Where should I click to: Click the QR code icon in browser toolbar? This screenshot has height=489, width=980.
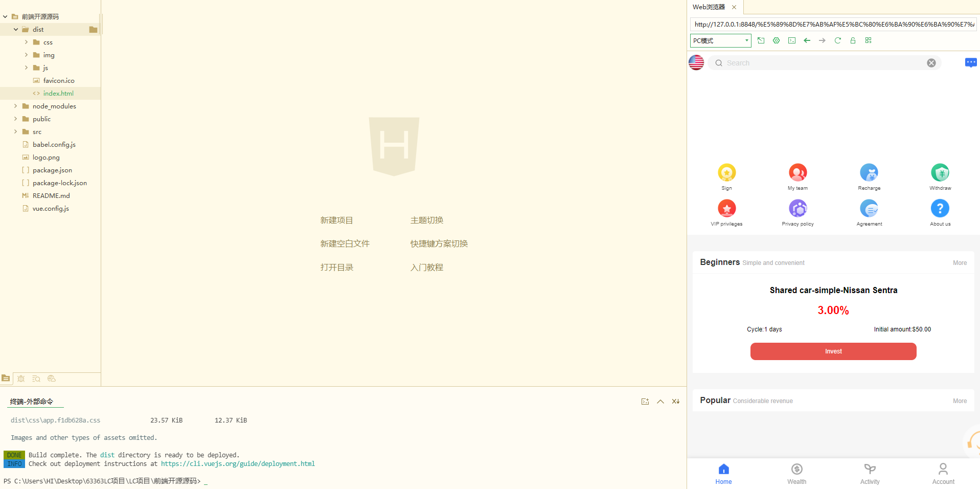click(868, 40)
